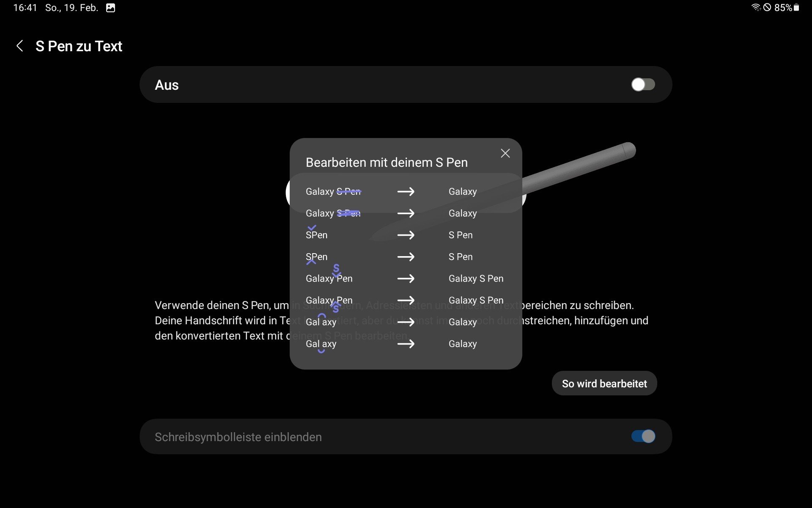Tap the clock showing 16:41
Image resolution: width=812 pixels, height=508 pixels.
tap(25, 8)
